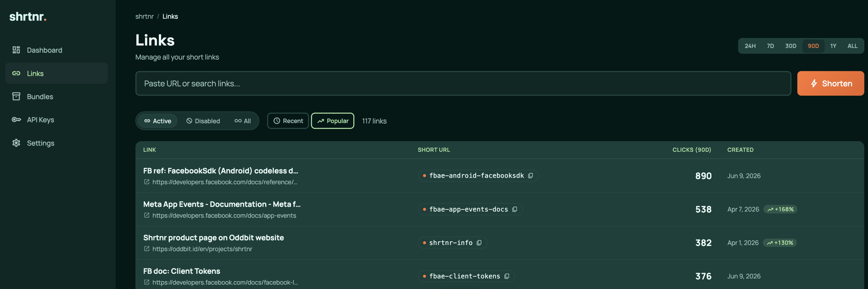
Task: Click the CLICKS (90D) column header
Action: point(692,150)
